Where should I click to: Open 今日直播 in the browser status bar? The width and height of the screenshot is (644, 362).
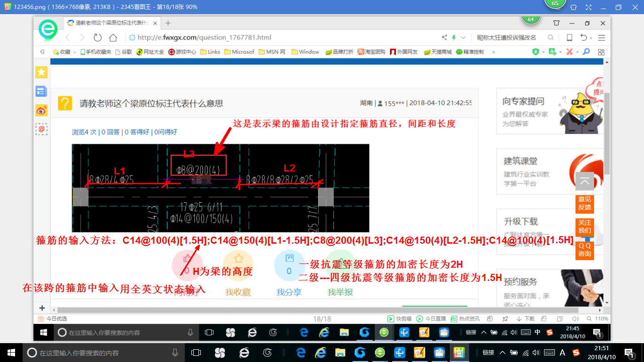(x=431, y=319)
